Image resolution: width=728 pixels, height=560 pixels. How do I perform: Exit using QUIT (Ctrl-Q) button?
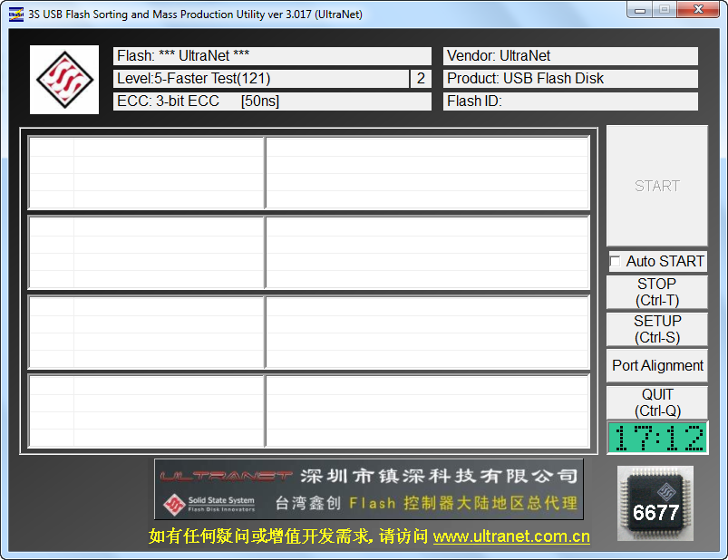[657, 402]
